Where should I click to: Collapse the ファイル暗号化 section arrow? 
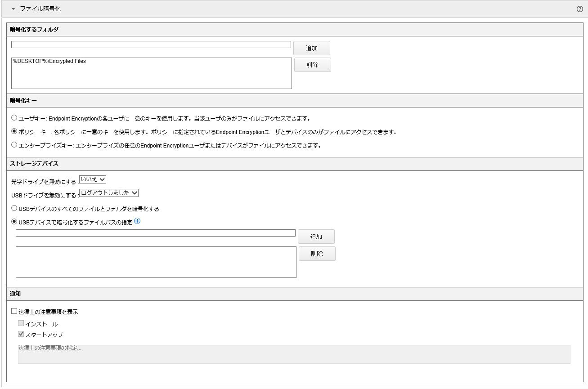pyautogui.click(x=13, y=9)
